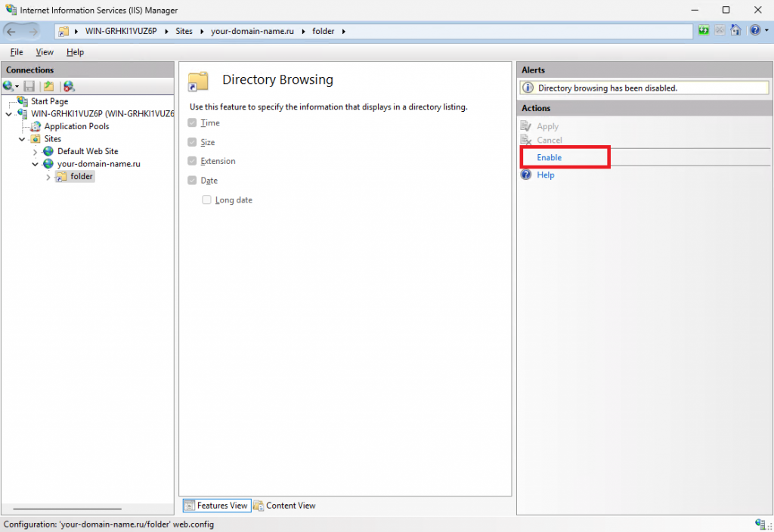Screen dimensions: 774x532
Task: Click the Up folder icon in Connections toolbar
Action: [48, 86]
